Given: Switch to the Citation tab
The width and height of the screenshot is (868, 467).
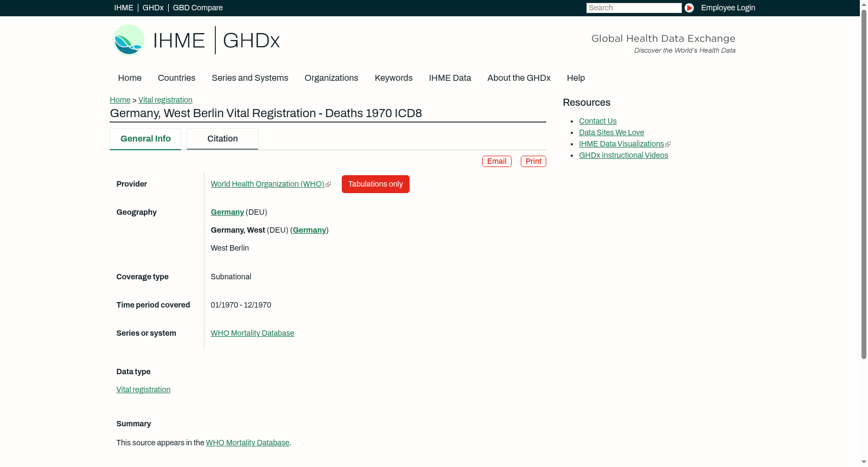Looking at the screenshot, I should (222, 139).
